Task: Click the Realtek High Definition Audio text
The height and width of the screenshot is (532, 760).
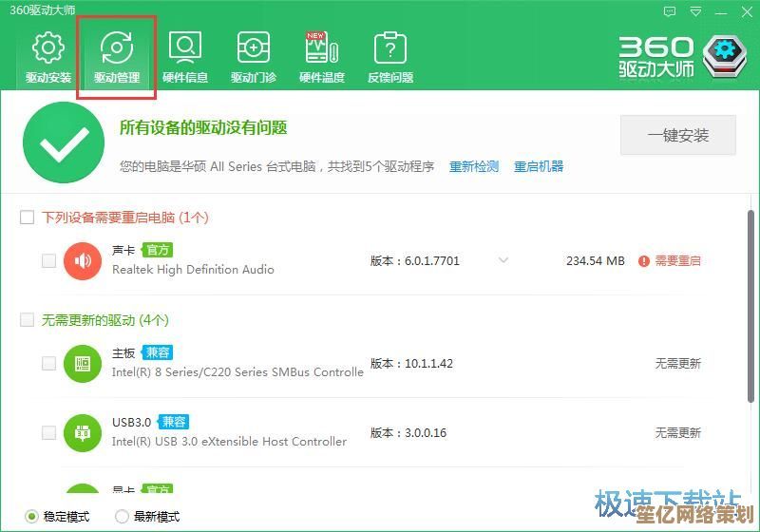Action: 193,270
